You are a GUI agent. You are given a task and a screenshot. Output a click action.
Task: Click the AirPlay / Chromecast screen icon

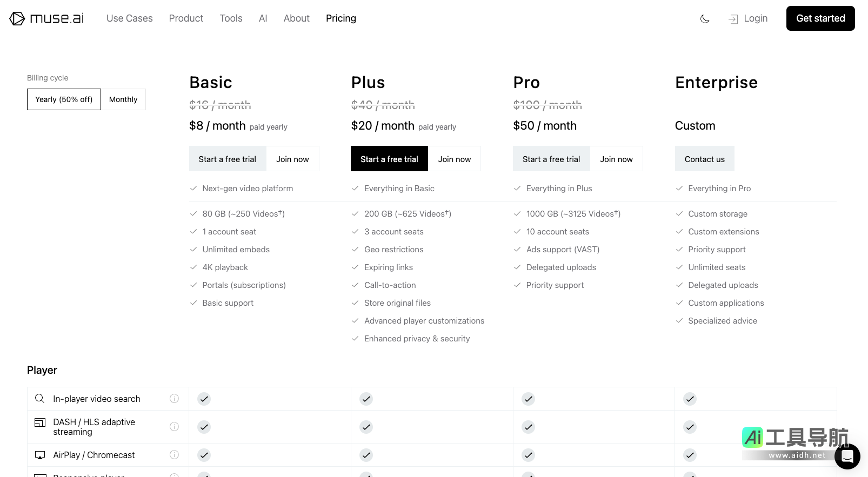pyautogui.click(x=39, y=455)
